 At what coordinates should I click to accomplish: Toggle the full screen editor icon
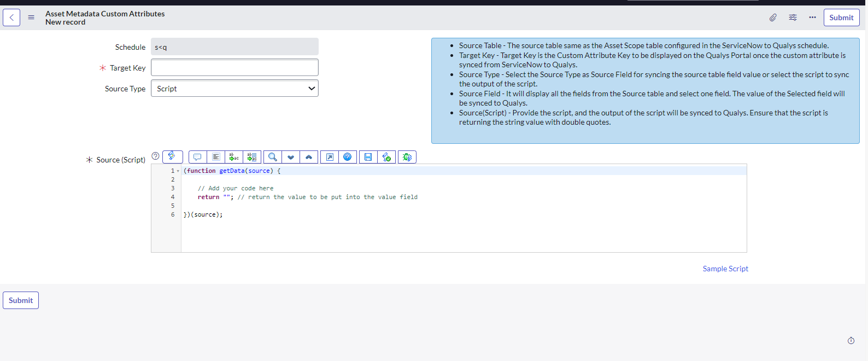click(x=330, y=157)
